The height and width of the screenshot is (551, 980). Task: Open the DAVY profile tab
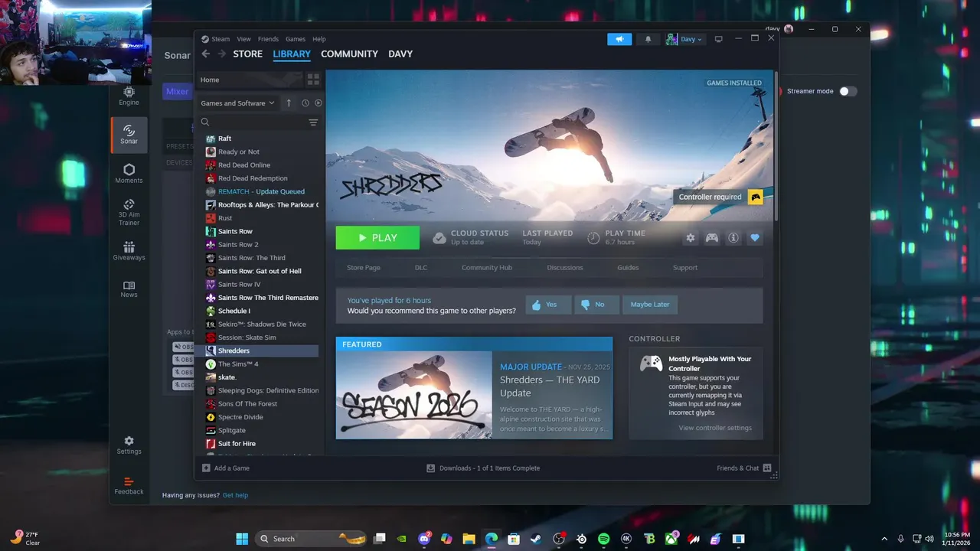tap(400, 54)
